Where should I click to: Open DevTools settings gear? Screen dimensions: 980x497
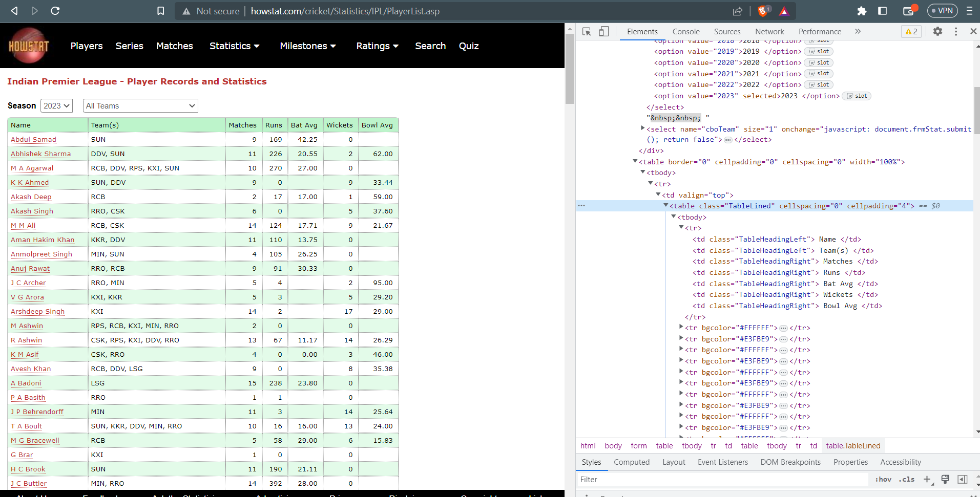[939, 31]
